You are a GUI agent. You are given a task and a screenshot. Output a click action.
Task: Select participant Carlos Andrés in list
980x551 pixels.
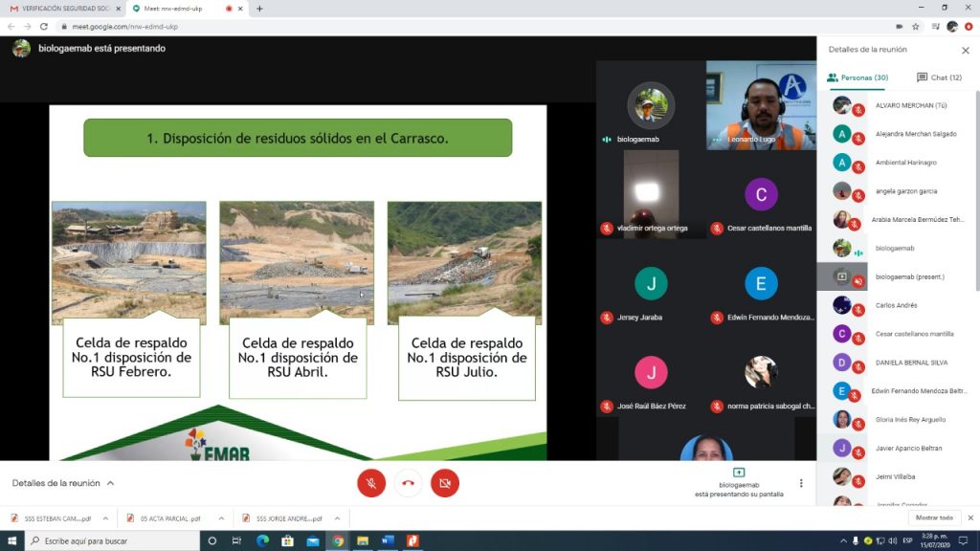[x=899, y=305]
